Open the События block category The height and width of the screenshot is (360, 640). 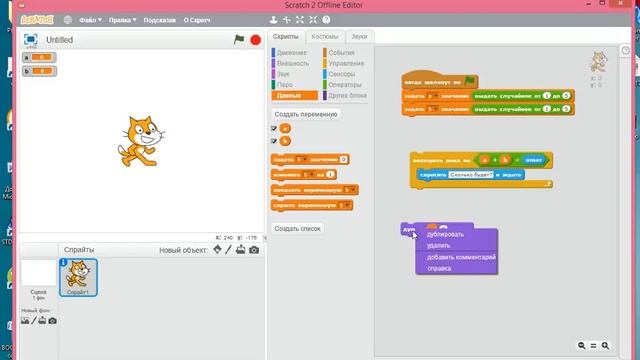tap(342, 53)
